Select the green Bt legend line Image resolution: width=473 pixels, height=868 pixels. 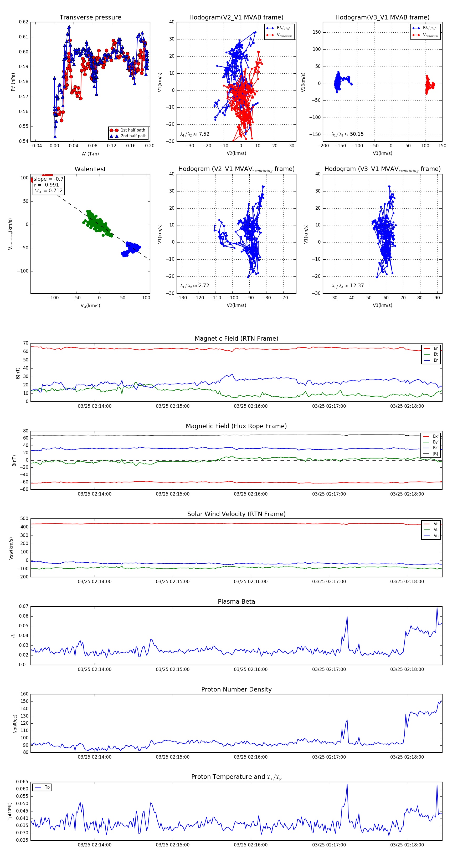(426, 354)
